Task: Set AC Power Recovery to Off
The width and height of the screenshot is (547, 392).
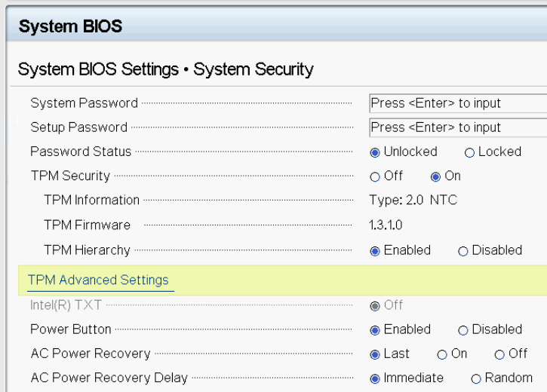Action: click(x=499, y=354)
